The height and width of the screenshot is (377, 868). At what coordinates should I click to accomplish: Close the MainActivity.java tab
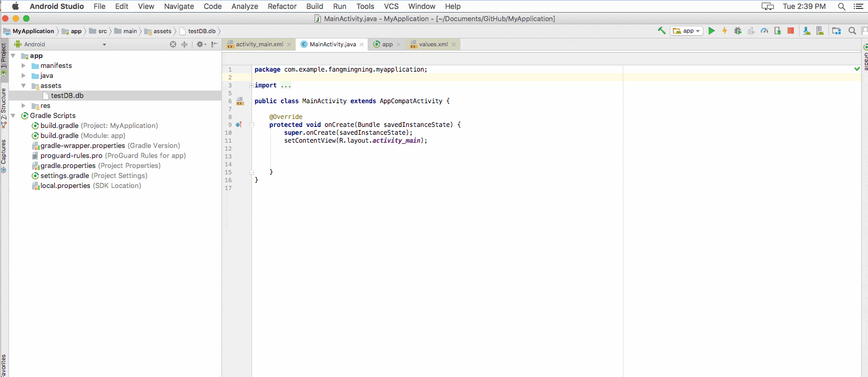coord(361,45)
